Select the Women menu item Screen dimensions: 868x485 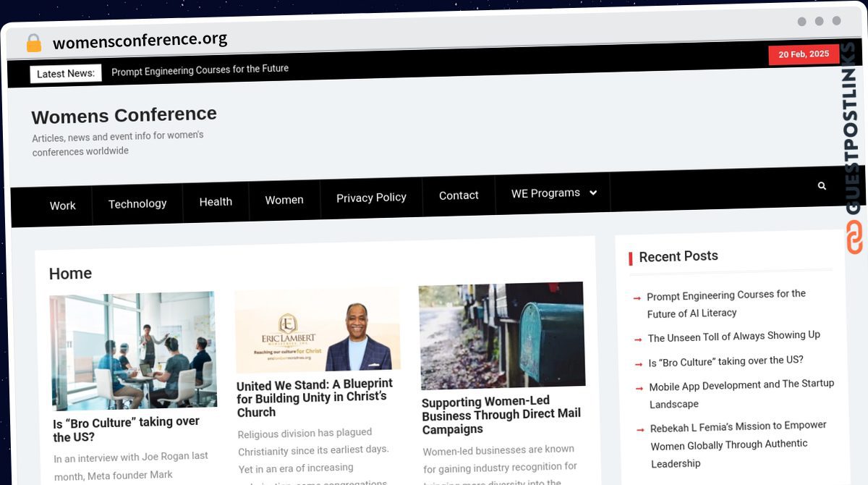pos(284,200)
